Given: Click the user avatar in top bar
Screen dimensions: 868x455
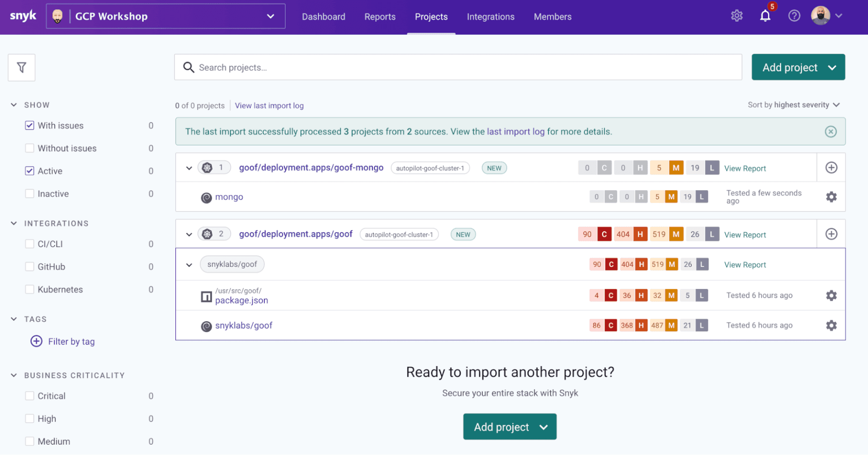Looking at the screenshot, I should click(821, 16).
